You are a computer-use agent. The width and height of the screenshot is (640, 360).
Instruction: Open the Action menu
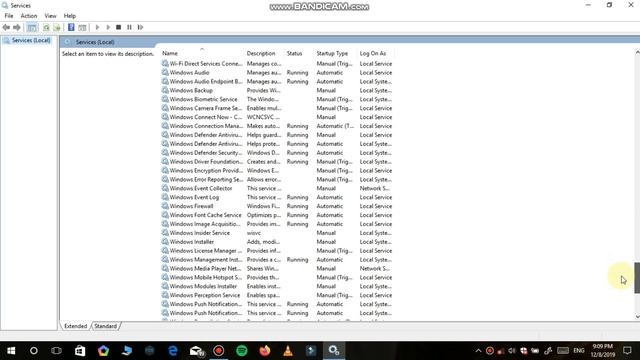tap(29, 16)
